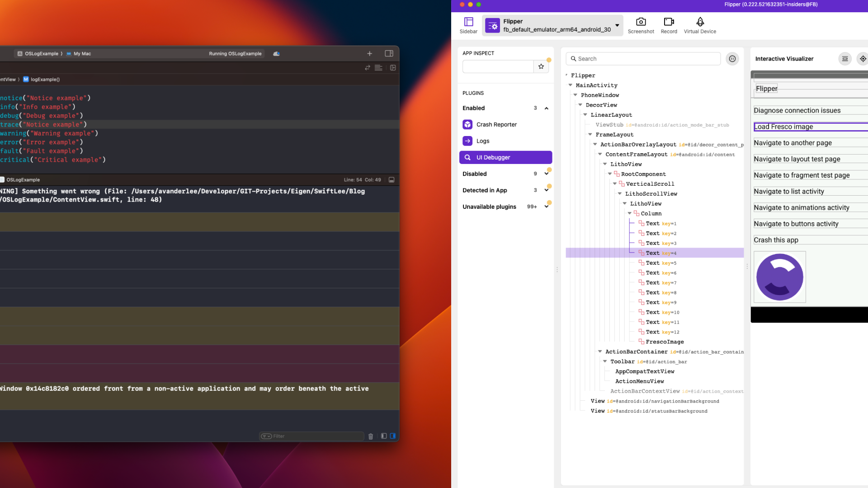Click VerticalScroll Litho component icon
The height and width of the screenshot is (488, 868).
621,184
